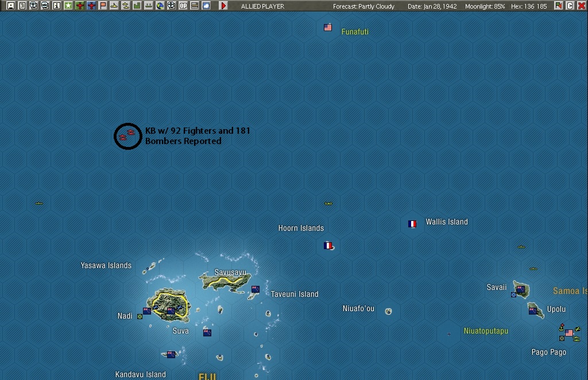Open the ship list screen icon
588x380 pixels.
(45, 6)
